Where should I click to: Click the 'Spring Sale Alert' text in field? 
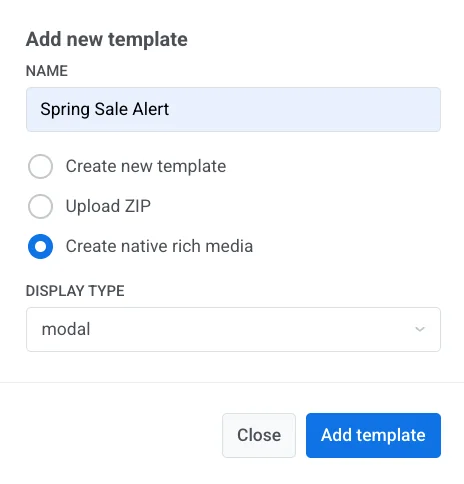pyautogui.click(x=105, y=109)
